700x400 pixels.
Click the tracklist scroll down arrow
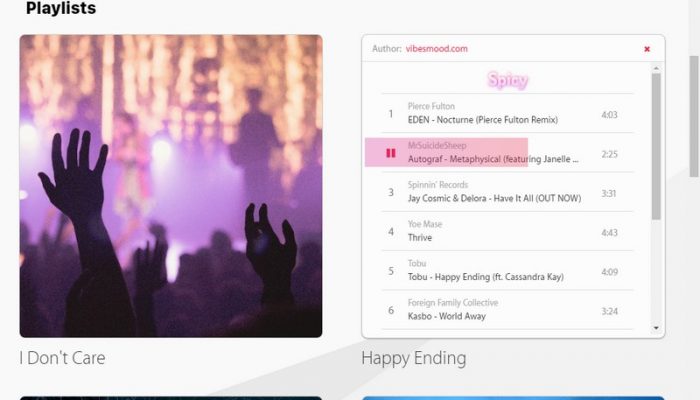(x=656, y=328)
